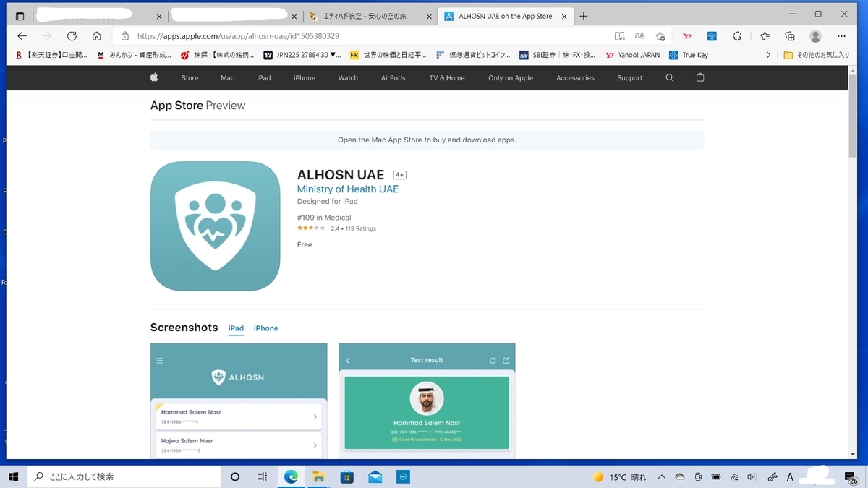Viewport: 868px width, 488px height.
Task: Open Store in Apple navigation
Action: [x=190, y=78]
